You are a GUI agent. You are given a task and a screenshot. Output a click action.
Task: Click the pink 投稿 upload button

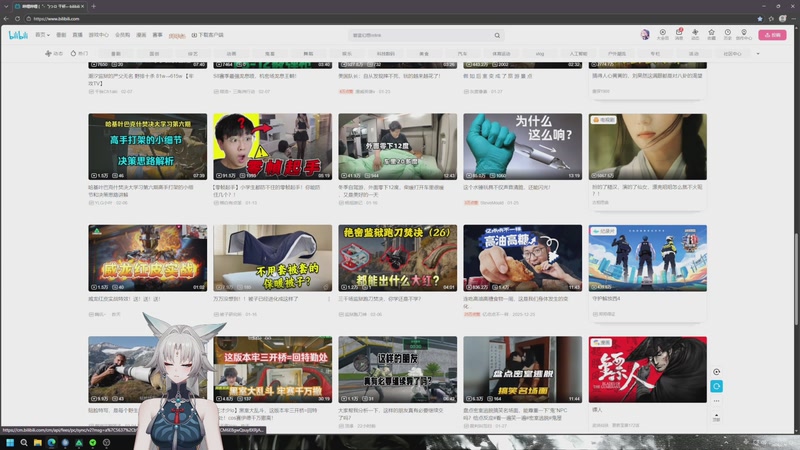point(772,35)
